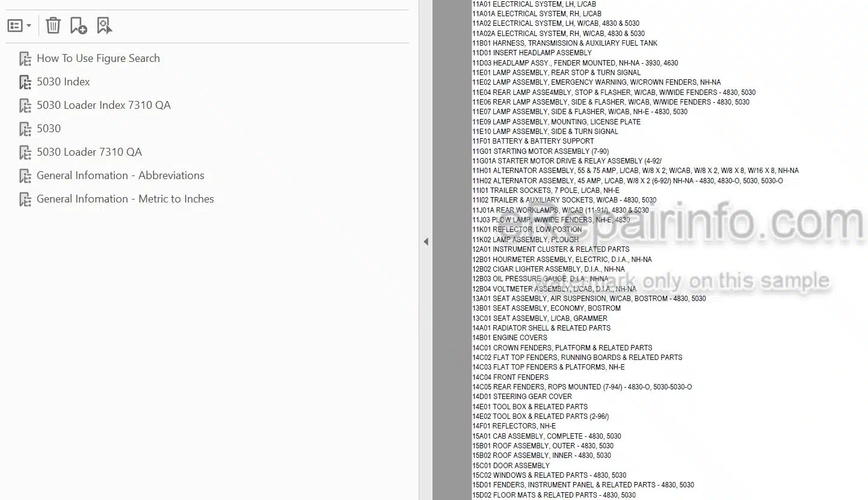Click '14A01 RADIATOR SHELL & RELATED PARTS'

pos(541,328)
